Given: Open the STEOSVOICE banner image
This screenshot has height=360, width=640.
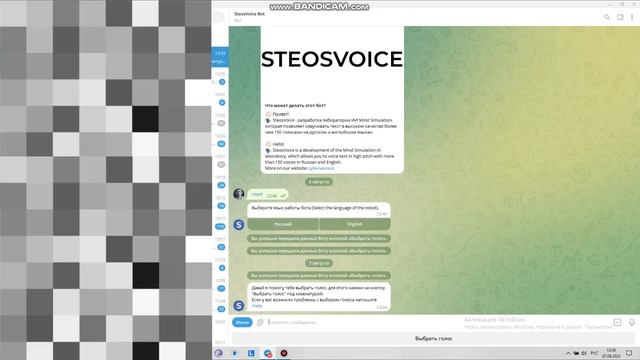Looking at the screenshot, I should pos(332,61).
